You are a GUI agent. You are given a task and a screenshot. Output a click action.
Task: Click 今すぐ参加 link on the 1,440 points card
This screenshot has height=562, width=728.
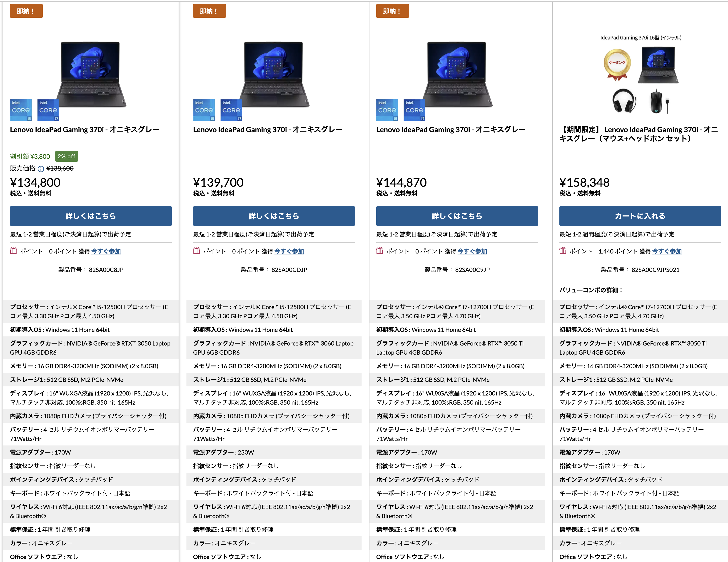pos(667,251)
